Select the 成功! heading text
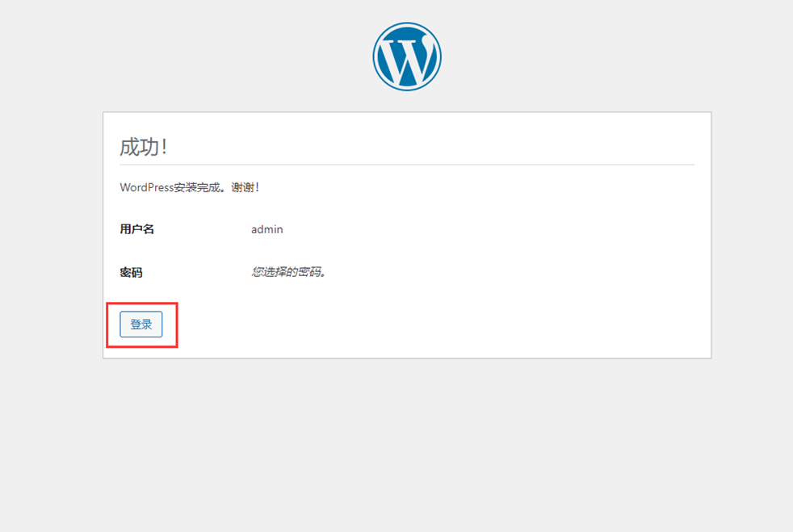The width and height of the screenshot is (793, 532). [143, 147]
